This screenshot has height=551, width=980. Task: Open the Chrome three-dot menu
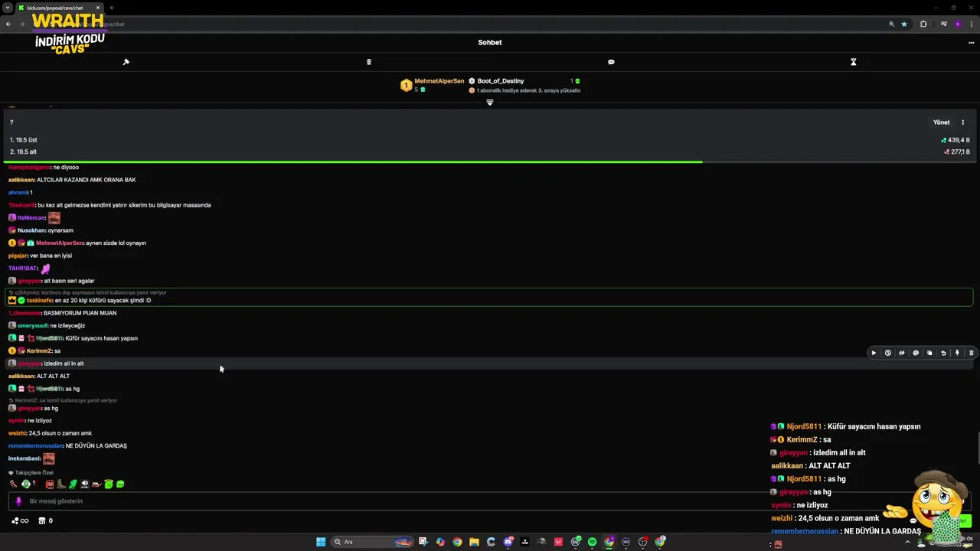point(971,24)
